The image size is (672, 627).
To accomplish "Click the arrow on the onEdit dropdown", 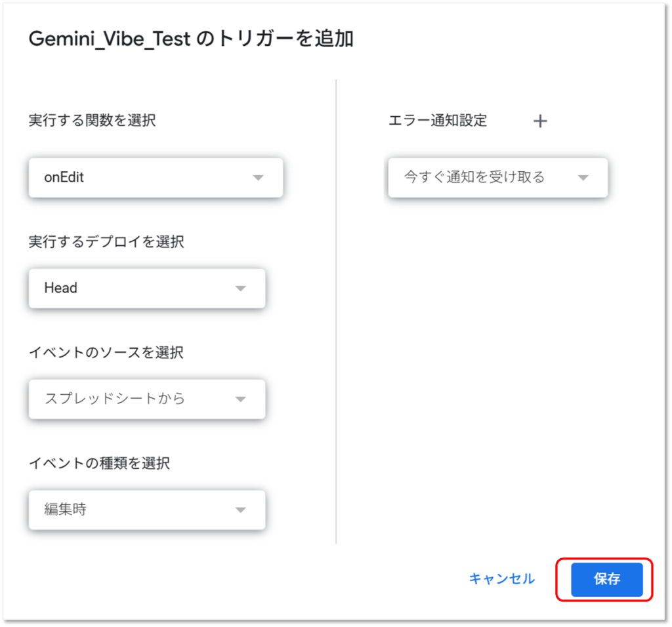I will pos(258,178).
